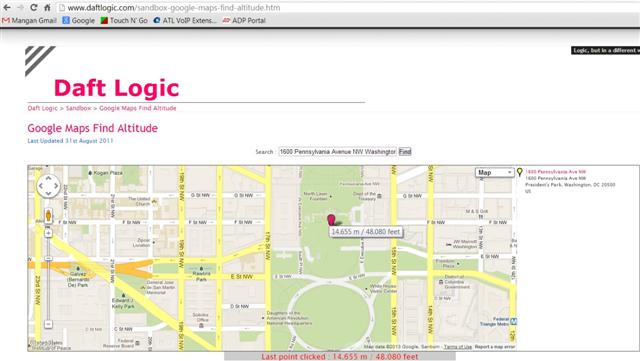Open the Mangan Gmail bookmark
Screen dimensions: 640x361
29,20
